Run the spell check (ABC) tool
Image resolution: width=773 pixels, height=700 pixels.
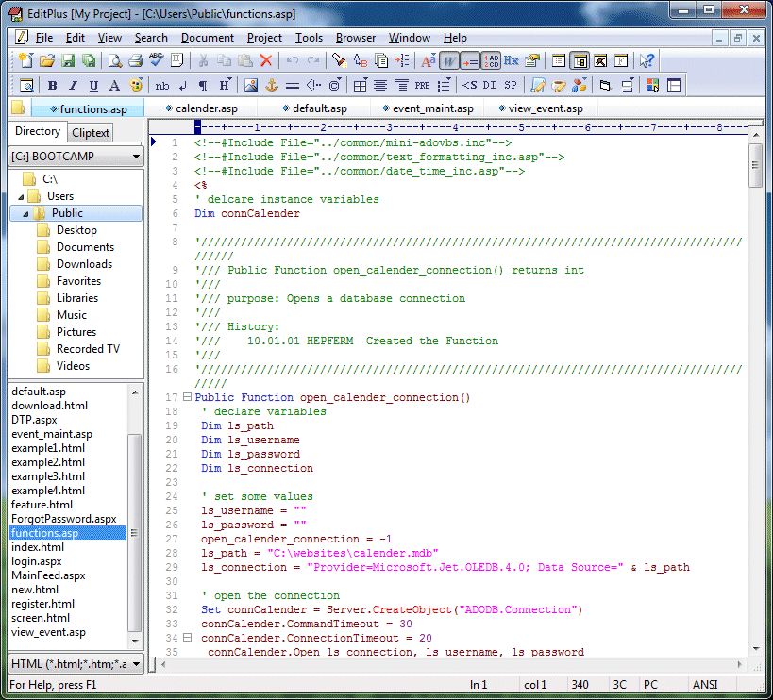point(156,60)
